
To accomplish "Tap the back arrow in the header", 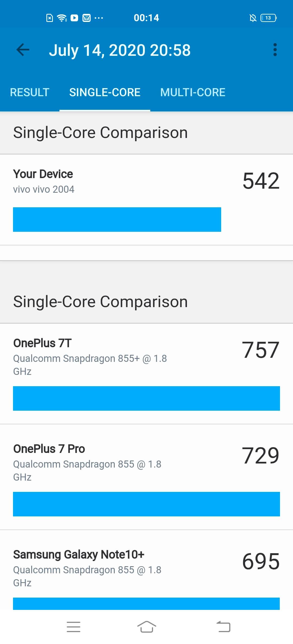I will pos(23,50).
